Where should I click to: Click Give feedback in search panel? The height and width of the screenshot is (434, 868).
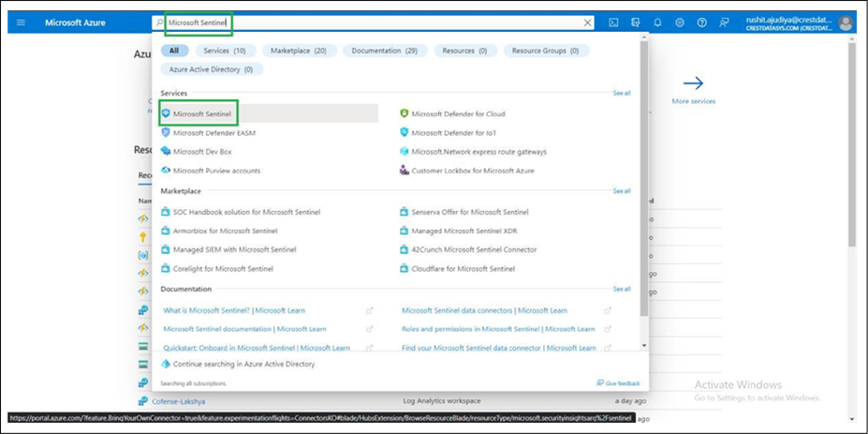coord(618,383)
